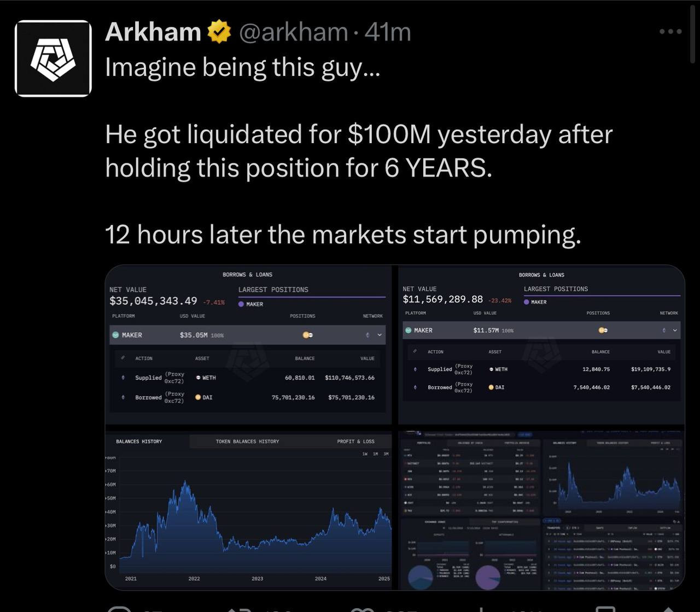The image size is (700, 612).
Task: Select the 1W chart time range
Action: (x=365, y=454)
